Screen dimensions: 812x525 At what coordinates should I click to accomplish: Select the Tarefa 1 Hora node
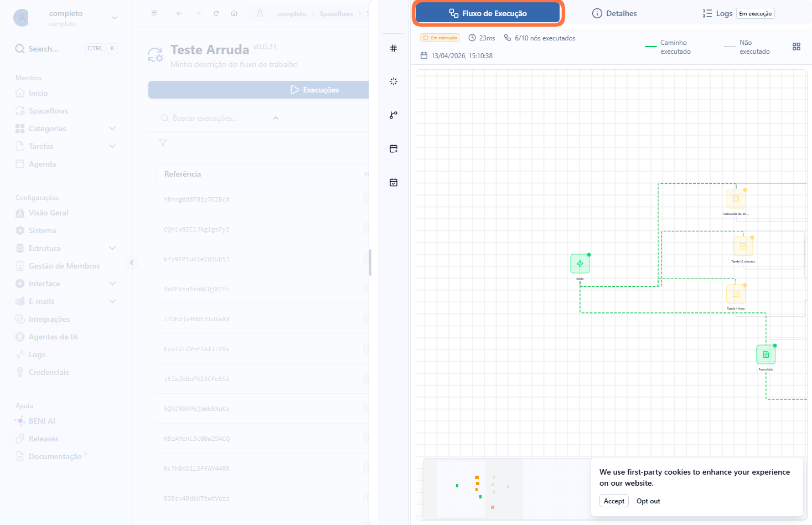click(x=736, y=294)
